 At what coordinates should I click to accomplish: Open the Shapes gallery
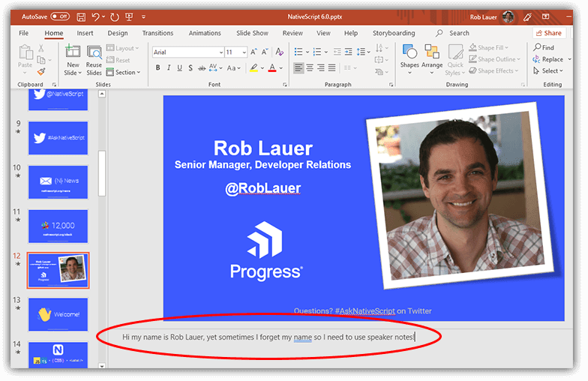coord(409,58)
